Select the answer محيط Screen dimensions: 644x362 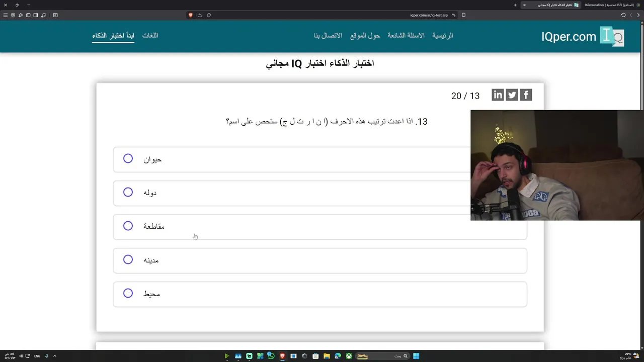[x=320, y=294]
